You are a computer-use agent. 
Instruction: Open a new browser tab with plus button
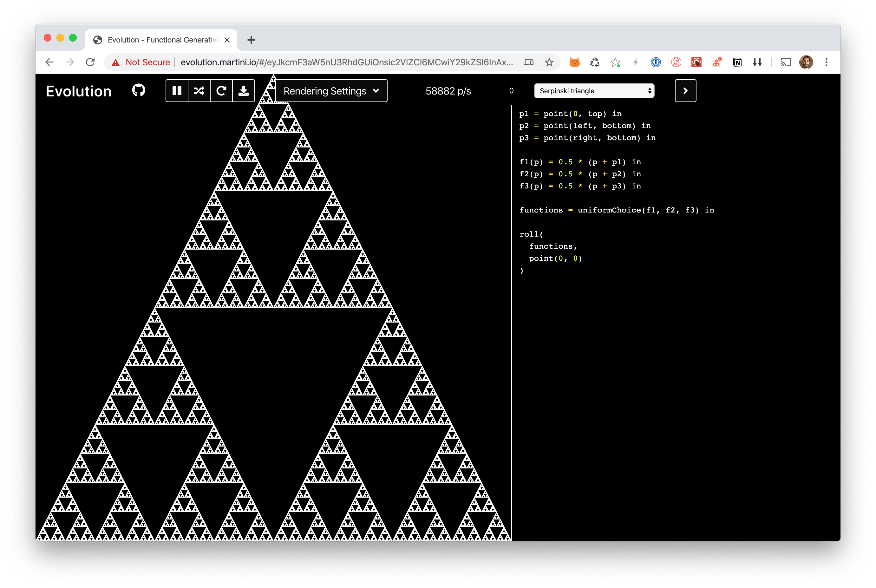[251, 40]
